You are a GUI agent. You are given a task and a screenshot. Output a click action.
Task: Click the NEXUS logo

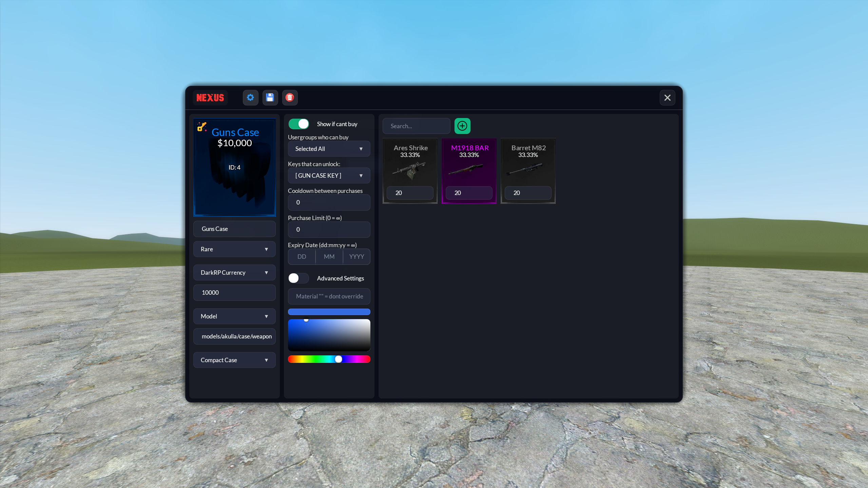(210, 98)
